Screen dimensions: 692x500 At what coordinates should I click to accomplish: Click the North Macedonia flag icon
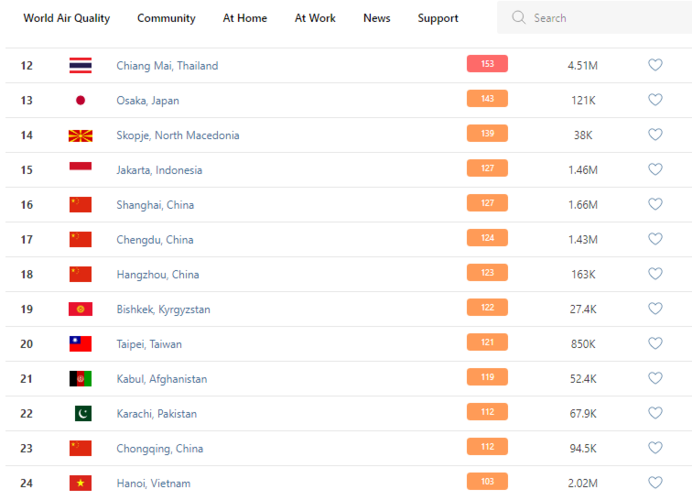click(80, 135)
